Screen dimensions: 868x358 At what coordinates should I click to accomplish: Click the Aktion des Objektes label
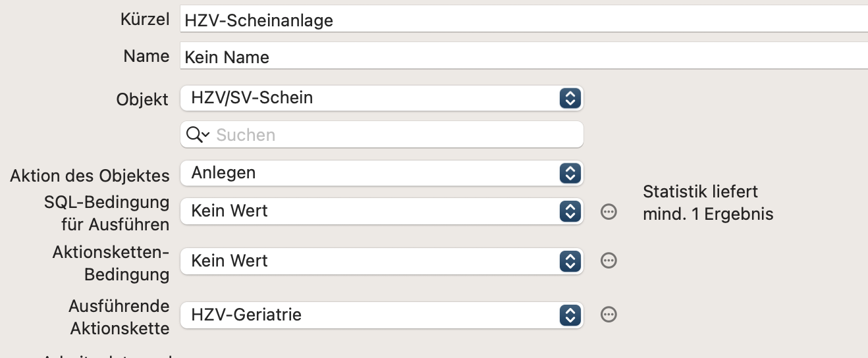point(90,176)
